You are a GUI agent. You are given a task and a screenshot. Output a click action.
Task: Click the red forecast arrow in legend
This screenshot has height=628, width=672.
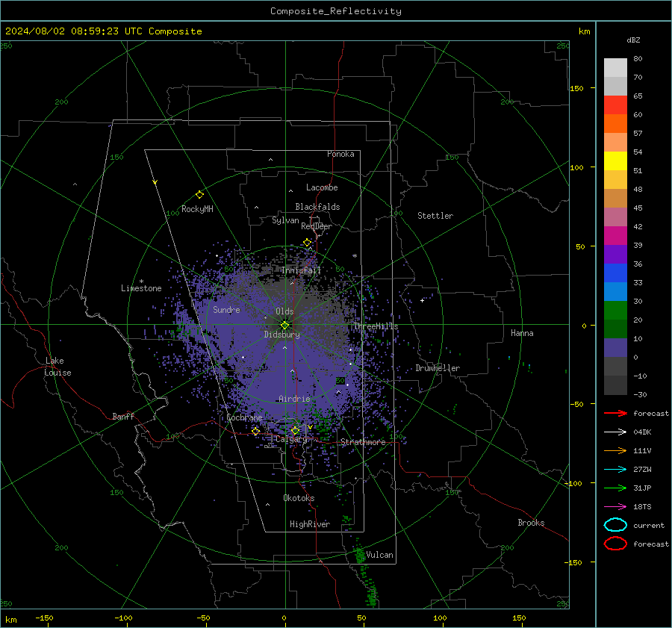tap(615, 413)
